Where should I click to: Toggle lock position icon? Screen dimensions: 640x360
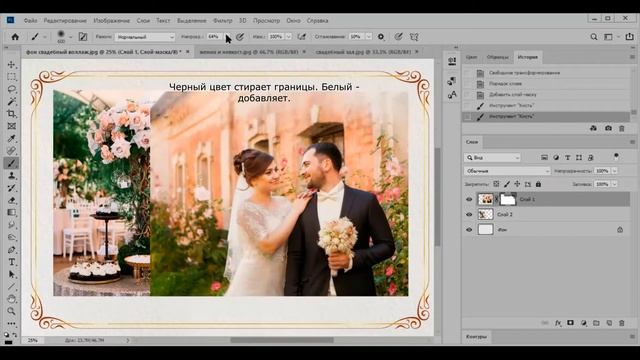(x=517, y=184)
